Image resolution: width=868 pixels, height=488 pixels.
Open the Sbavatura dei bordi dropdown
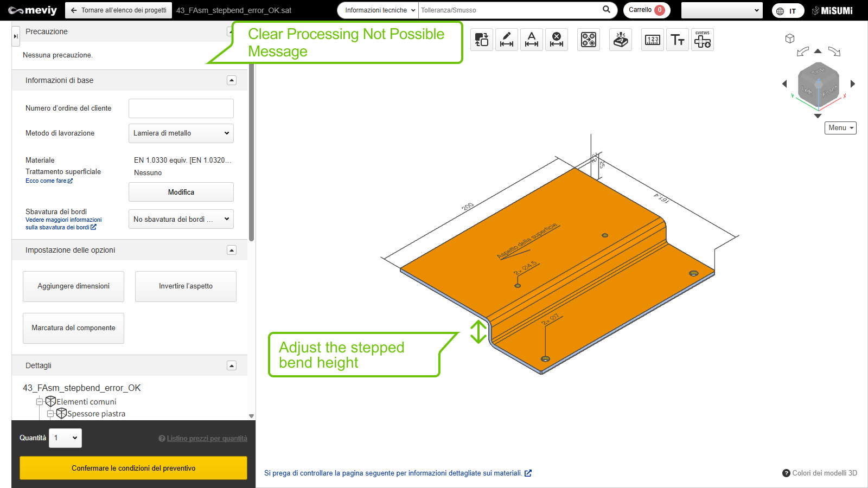(x=181, y=219)
